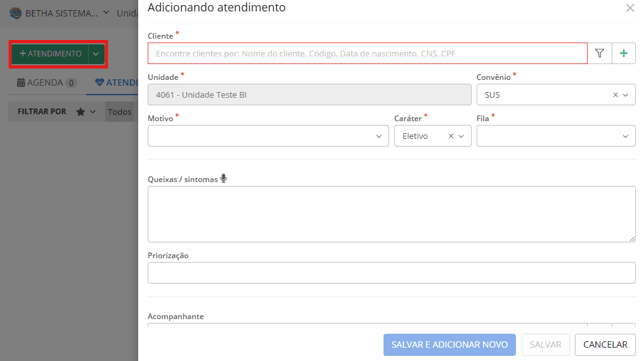The height and width of the screenshot is (361, 644).
Task: Click the green + Atendimento button
Action: point(50,54)
